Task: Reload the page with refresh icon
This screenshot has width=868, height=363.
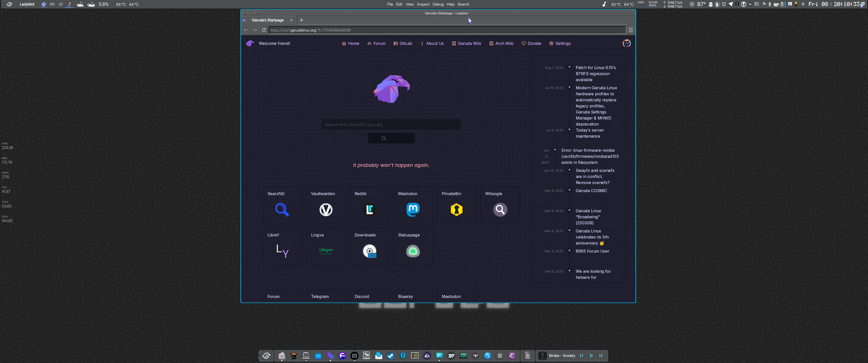Action: coord(264,30)
